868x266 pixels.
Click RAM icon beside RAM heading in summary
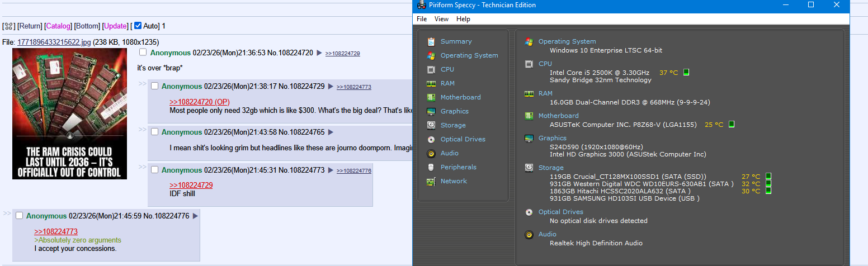(529, 93)
